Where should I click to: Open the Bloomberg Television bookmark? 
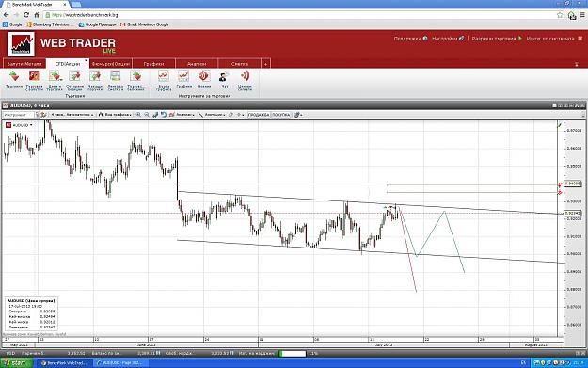pos(51,24)
